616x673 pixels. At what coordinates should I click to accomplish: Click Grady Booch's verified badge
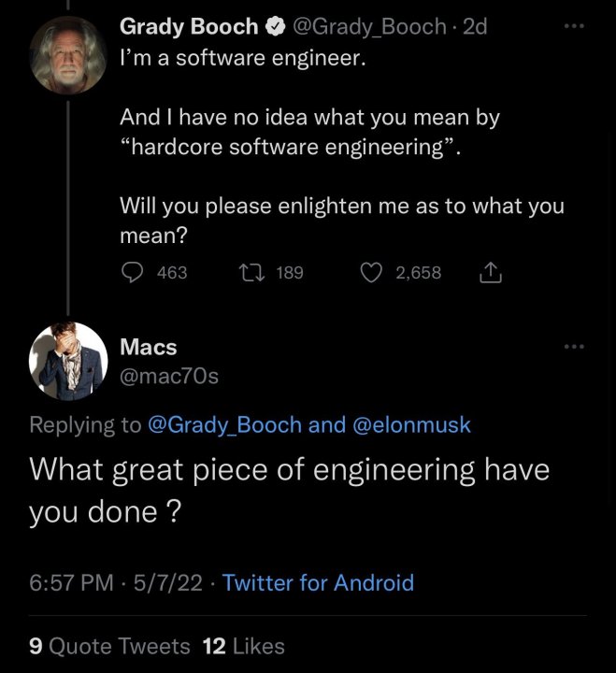click(277, 27)
